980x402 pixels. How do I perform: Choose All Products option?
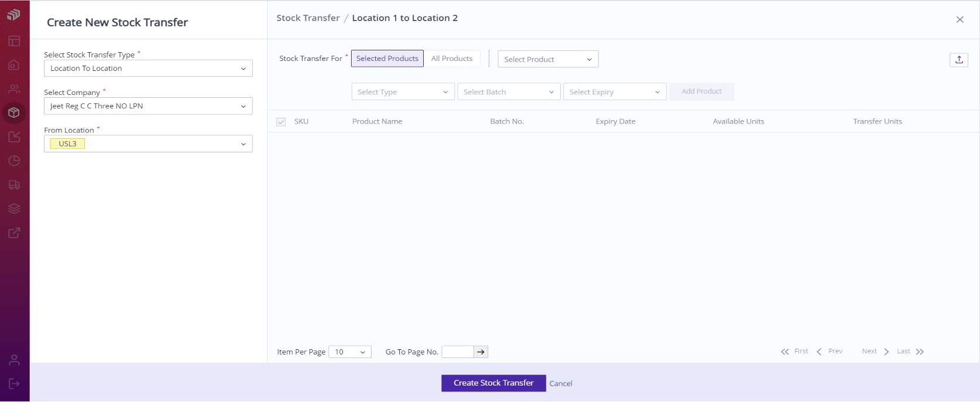click(452, 59)
